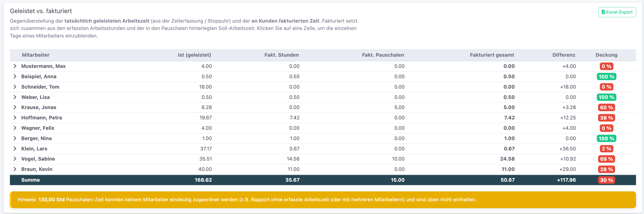Click the 100 % badge for Berger, Nina
This screenshot has width=644, height=214.
tap(606, 138)
